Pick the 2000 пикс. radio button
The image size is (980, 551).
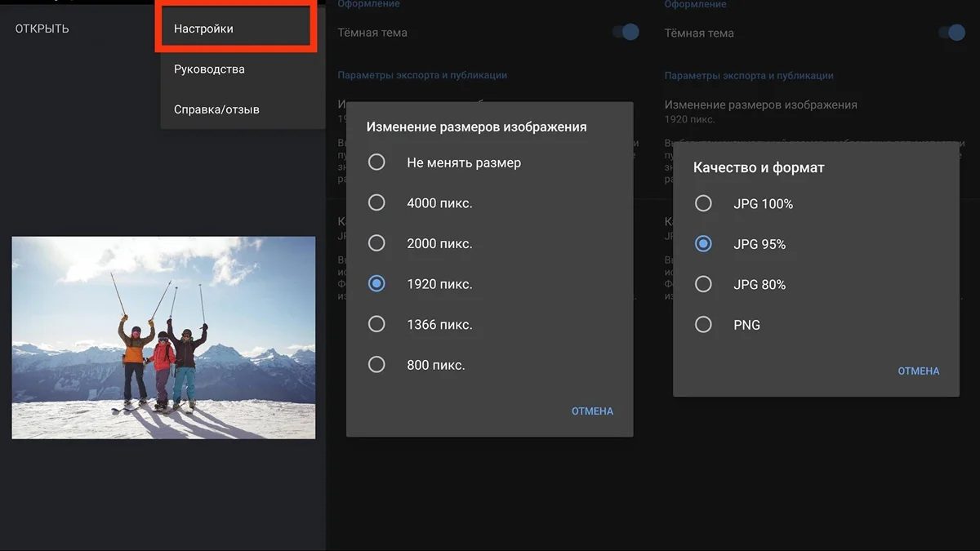point(376,243)
